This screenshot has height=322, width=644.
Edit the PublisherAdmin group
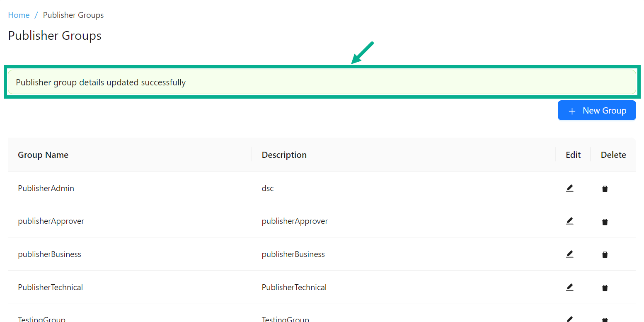click(x=570, y=188)
